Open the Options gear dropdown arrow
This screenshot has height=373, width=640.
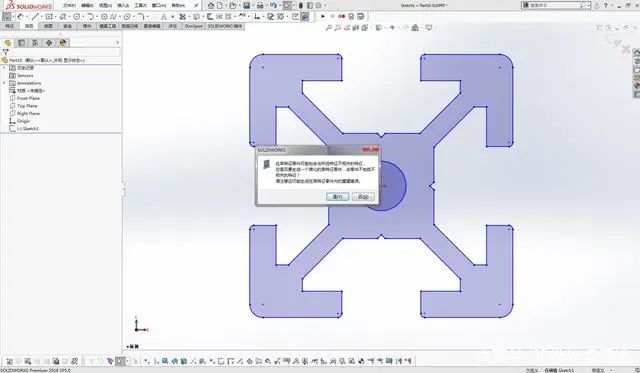(325, 6)
